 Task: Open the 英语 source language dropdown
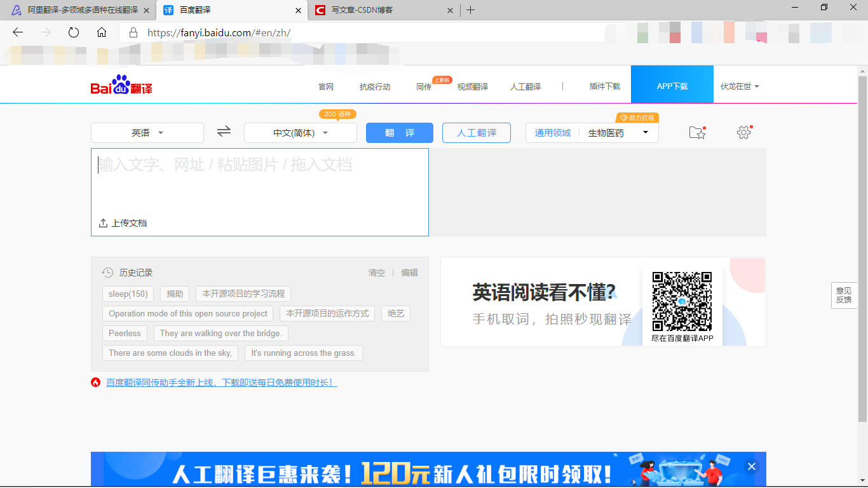point(147,133)
